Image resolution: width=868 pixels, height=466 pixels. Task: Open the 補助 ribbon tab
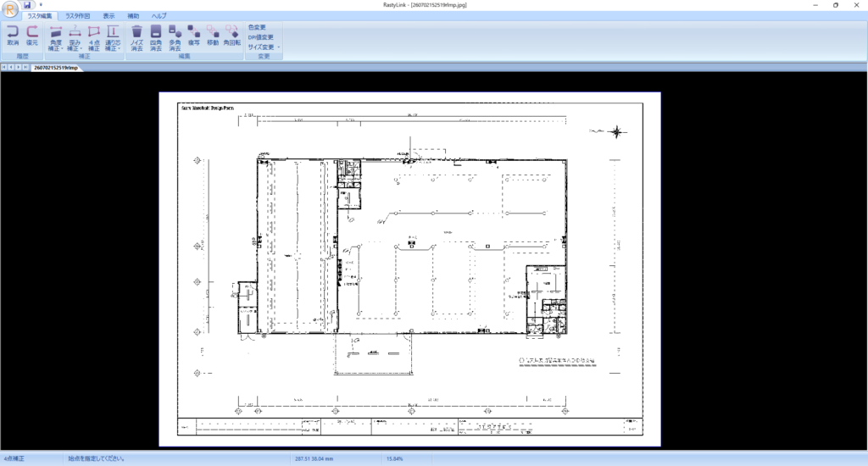[x=133, y=16]
